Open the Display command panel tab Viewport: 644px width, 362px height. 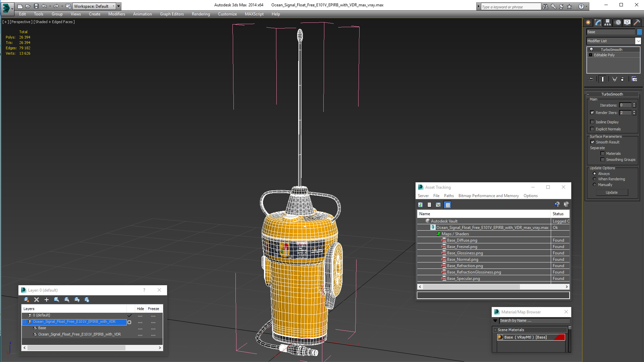pos(627,22)
